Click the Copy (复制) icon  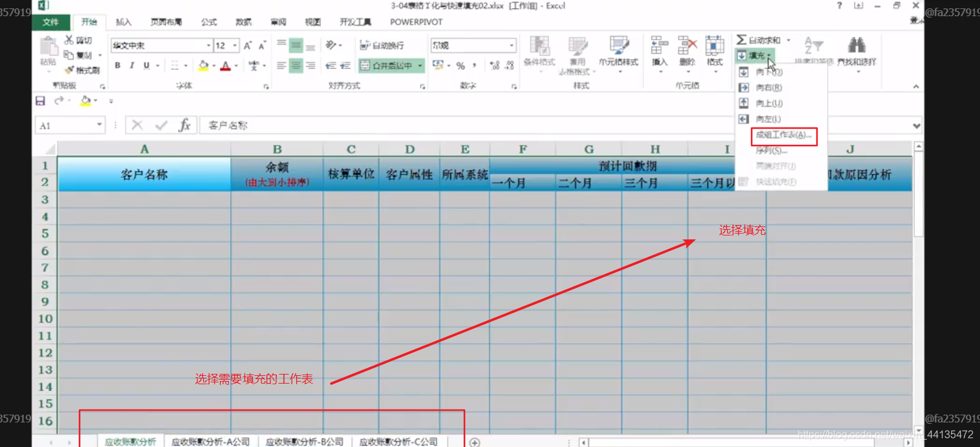[69, 55]
